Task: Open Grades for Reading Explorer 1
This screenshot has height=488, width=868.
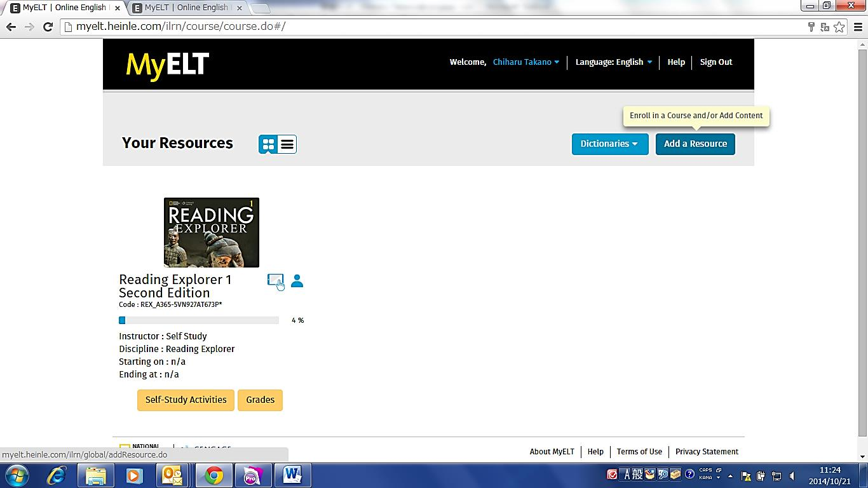Action: 260,400
